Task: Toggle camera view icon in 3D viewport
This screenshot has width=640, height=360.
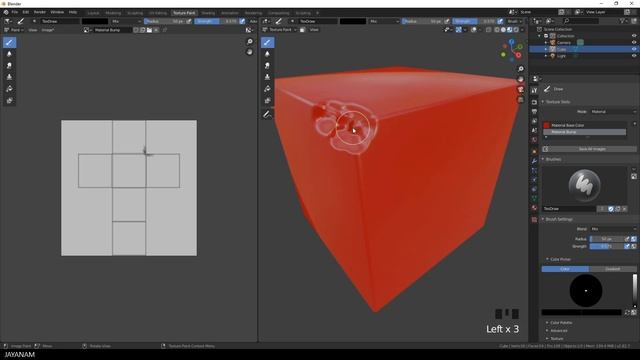Action: click(x=520, y=89)
